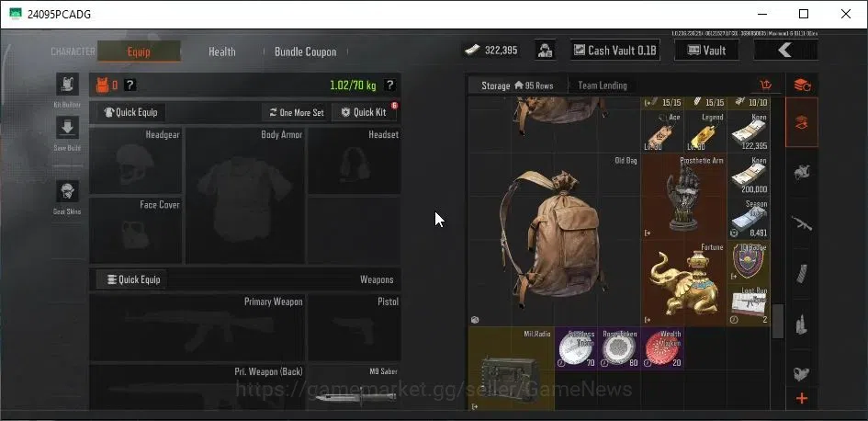This screenshot has width=868, height=421.
Task: Switch to the Health tab
Action: 222,51
